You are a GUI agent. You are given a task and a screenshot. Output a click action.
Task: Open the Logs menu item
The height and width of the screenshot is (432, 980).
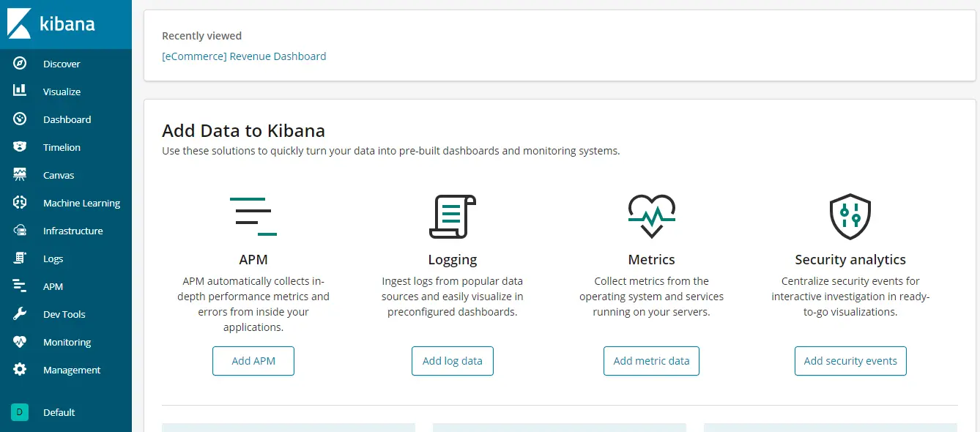click(x=53, y=258)
